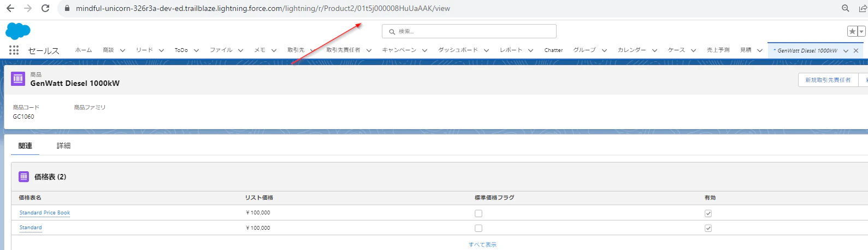
Task: Open the 売上予測 navigation tab
Action: point(718,50)
